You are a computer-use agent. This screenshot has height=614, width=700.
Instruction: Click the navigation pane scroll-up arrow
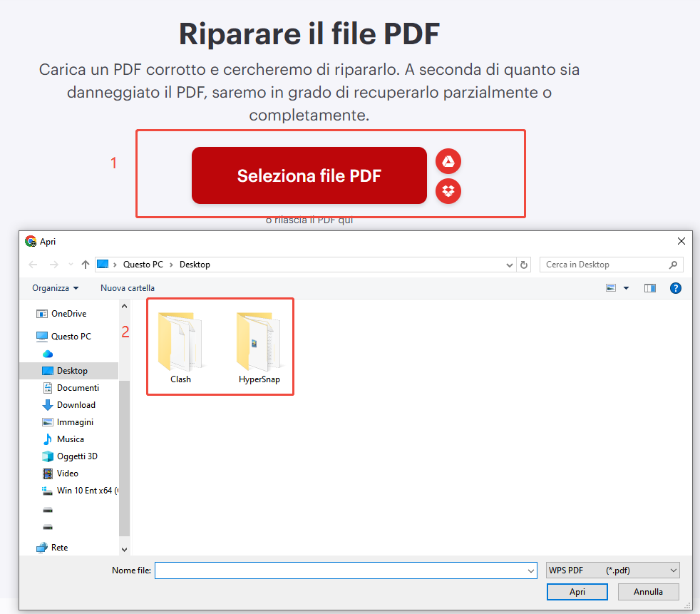tap(124, 306)
